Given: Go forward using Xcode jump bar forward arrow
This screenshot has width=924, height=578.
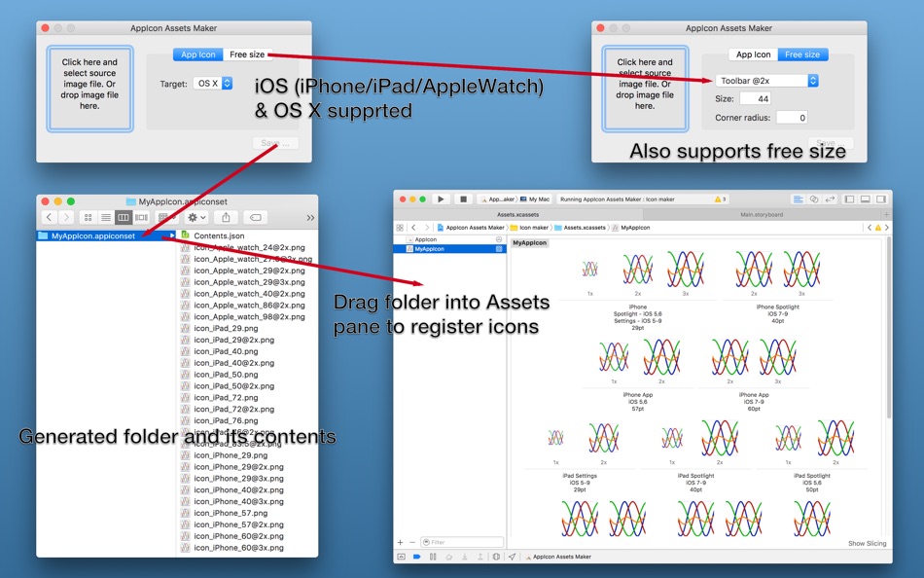Looking at the screenshot, I should click(x=427, y=228).
